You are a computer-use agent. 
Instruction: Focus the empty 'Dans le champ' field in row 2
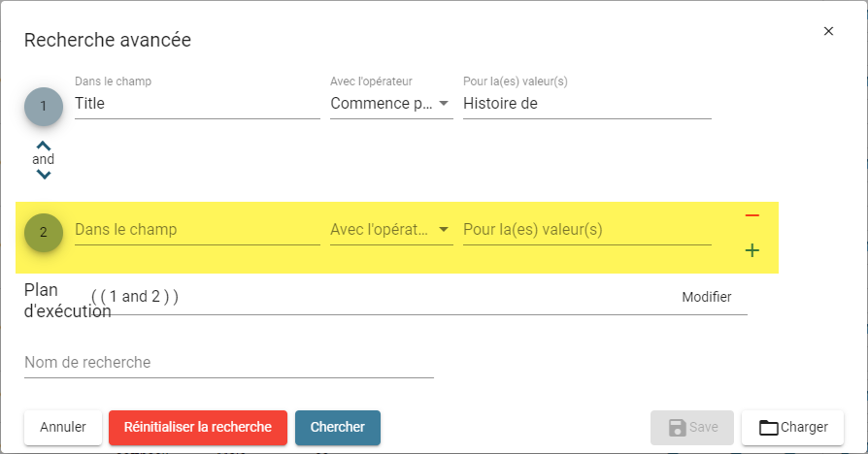click(x=197, y=230)
